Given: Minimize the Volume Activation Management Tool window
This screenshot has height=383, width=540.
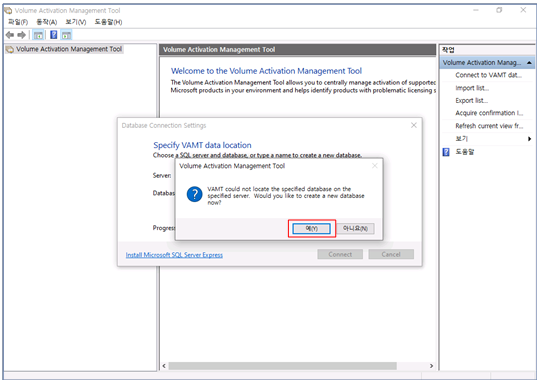Looking at the screenshot, I should tap(476, 10).
